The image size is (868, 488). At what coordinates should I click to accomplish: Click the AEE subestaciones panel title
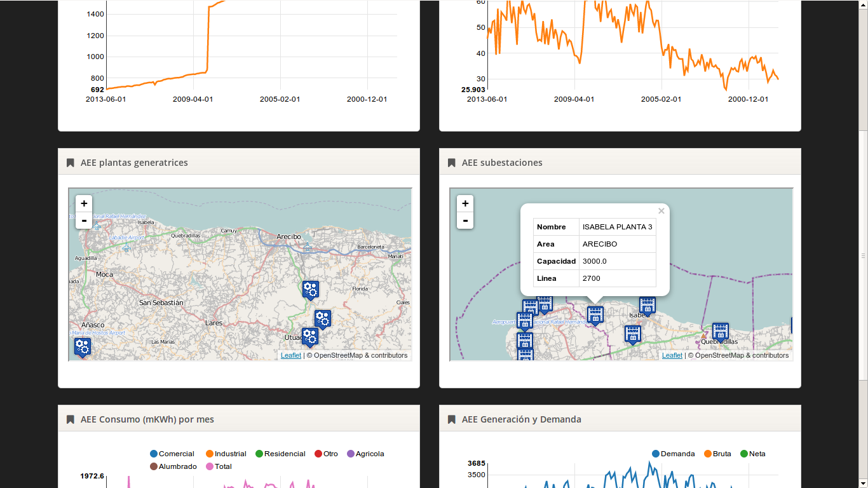(x=502, y=163)
